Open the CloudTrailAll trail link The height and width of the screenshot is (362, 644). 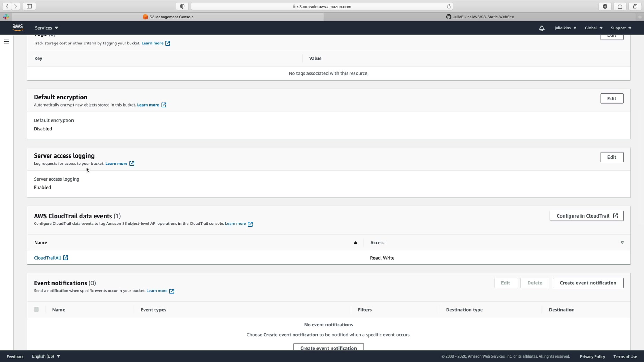47,258
